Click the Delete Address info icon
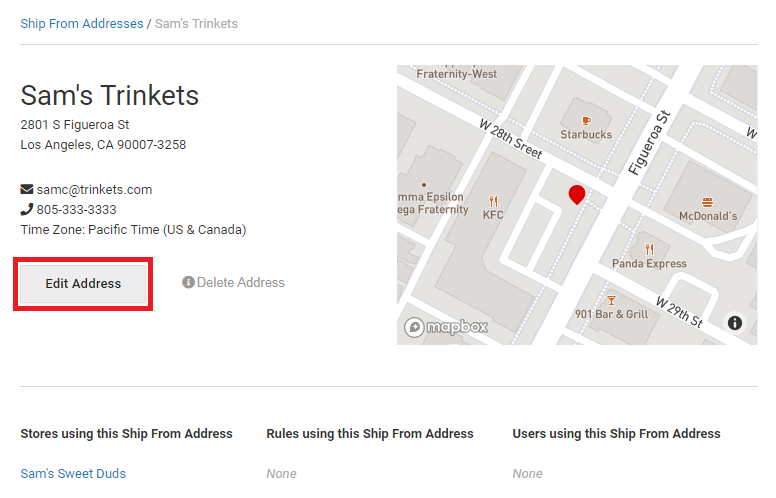Screen dimensions: 776x498 pyautogui.click(x=188, y=282)
